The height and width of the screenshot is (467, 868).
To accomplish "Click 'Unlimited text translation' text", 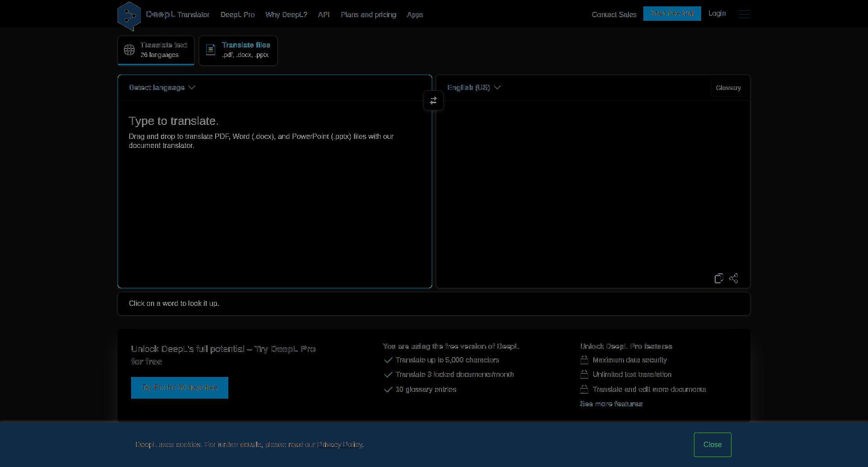I will [x=632, y=375].
